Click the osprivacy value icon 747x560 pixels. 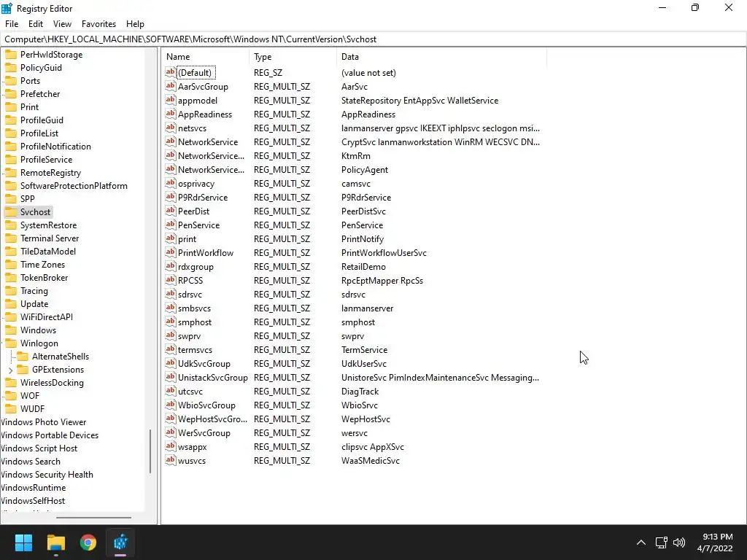click(x=171, y=183)
